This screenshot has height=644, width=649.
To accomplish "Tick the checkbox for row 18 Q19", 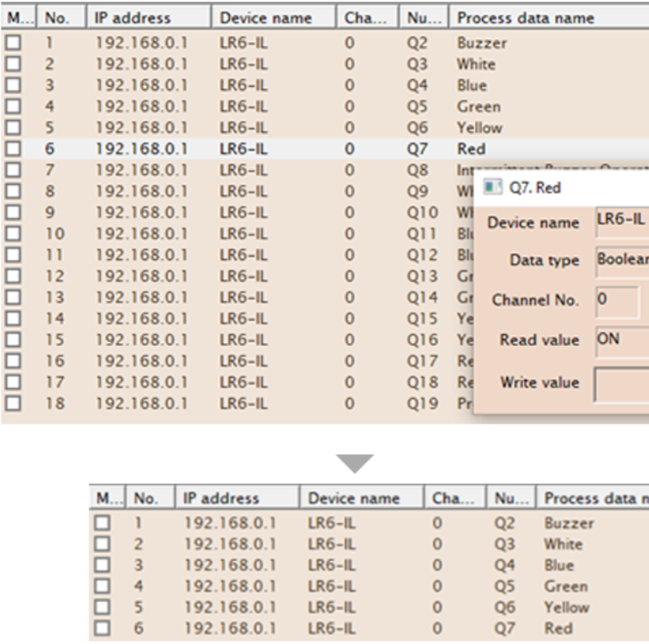I will click(13, 403).
